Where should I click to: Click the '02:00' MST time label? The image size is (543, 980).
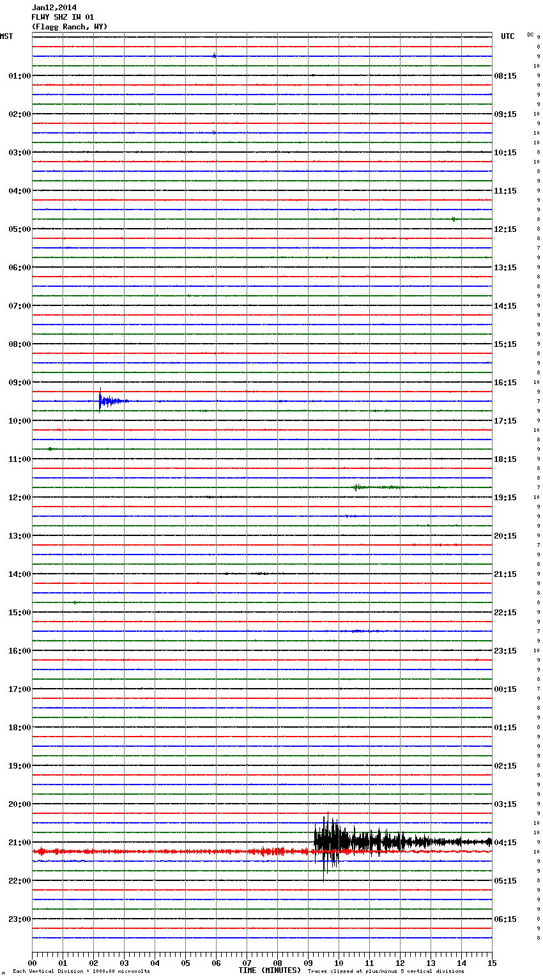coord(20,114)
